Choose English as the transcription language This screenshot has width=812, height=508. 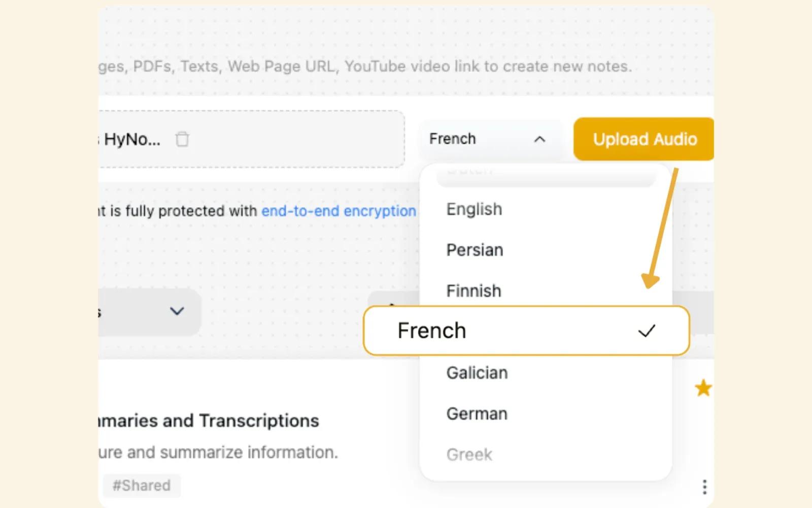coord(474,209)
